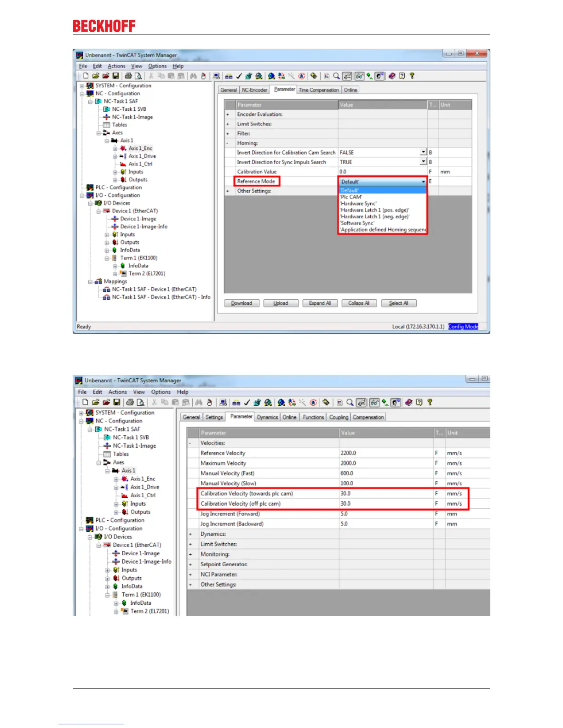563x728 pixels.
Task: Choose 'Hardware Sync' from Reference Mode list
Action: click(x=358, y=203)
